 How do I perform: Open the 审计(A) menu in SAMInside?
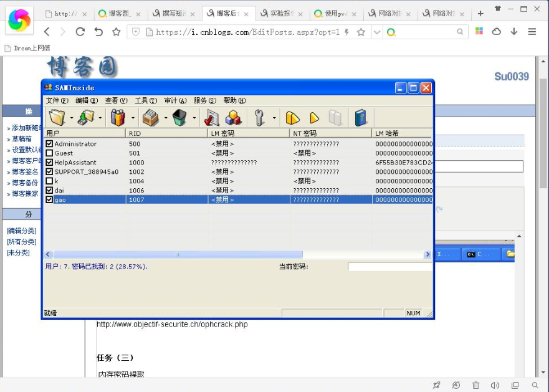(175, 100)
